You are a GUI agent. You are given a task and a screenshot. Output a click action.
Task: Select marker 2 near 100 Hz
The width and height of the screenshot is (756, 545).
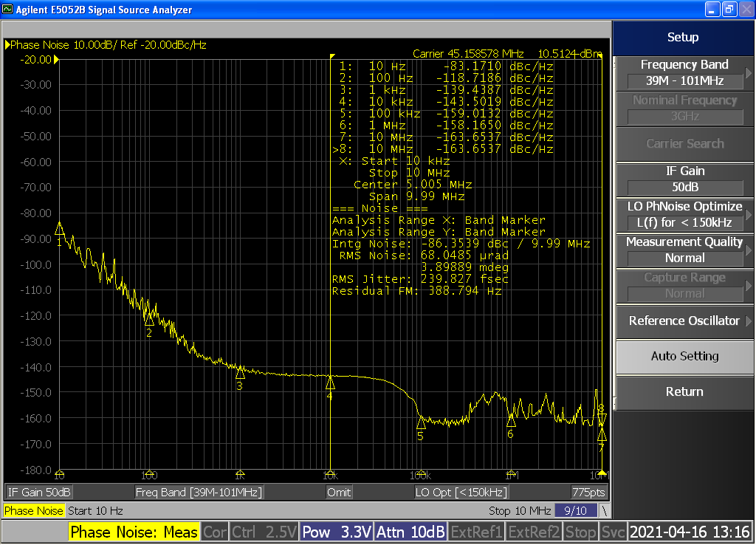[149, 319]
